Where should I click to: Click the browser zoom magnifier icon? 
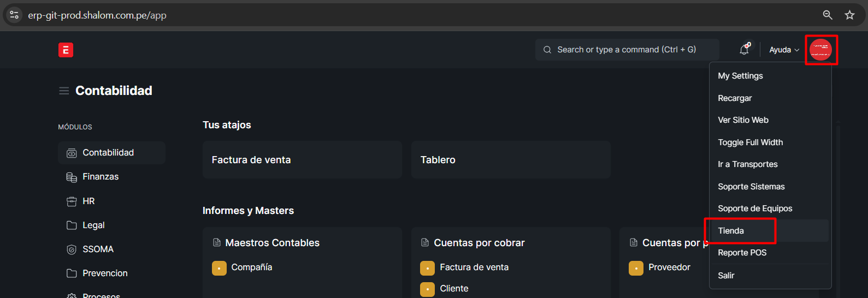828,15
